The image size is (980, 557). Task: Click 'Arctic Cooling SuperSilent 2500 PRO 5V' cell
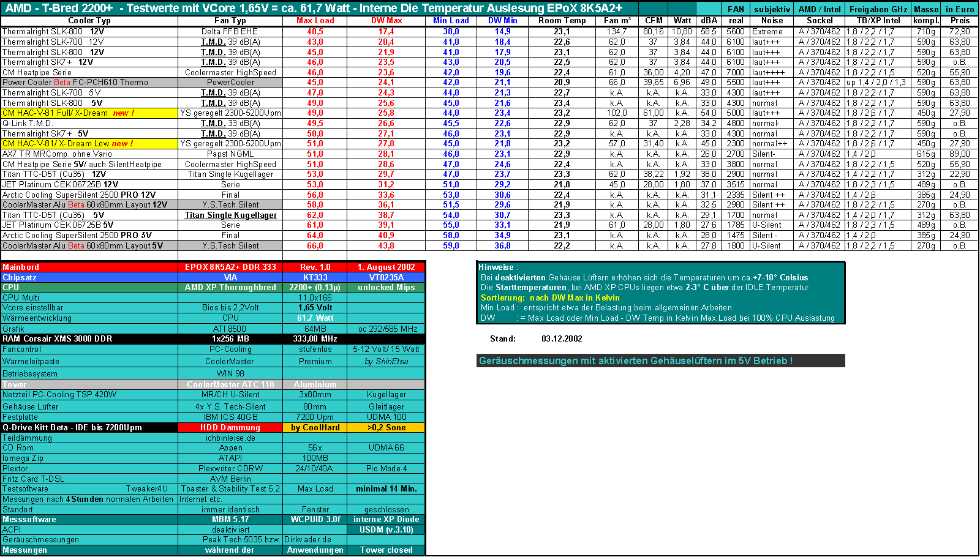89,236
